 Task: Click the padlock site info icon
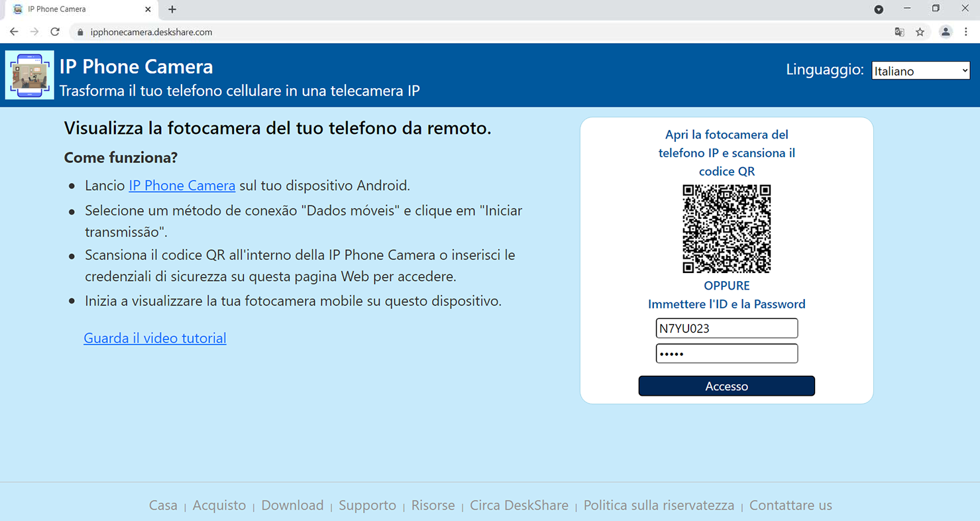(x=81, y=32)
